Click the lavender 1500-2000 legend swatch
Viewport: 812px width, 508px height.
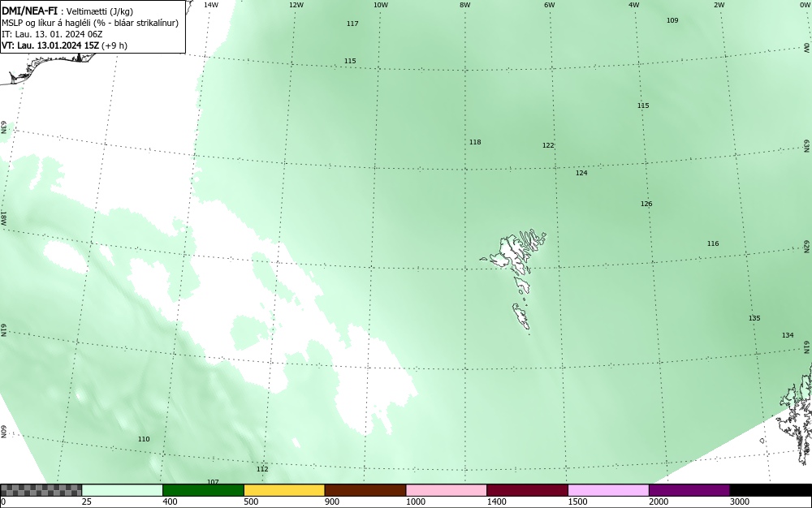608,490
